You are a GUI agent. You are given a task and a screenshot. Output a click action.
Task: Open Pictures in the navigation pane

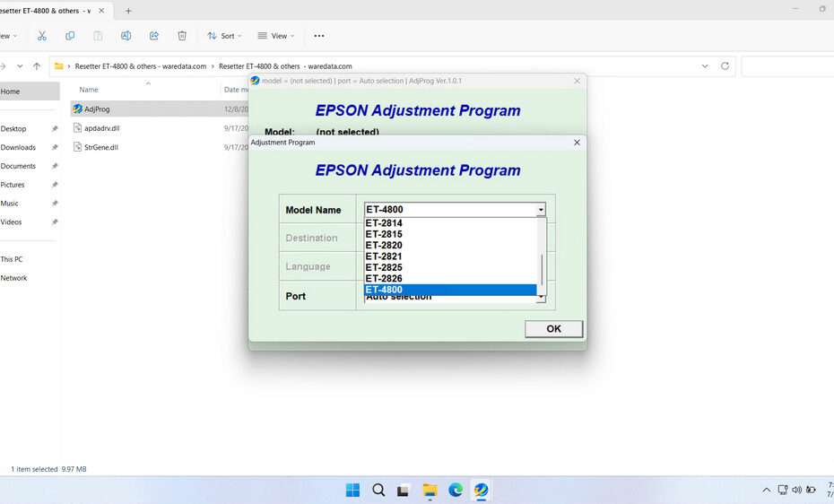[x=13, y=185]
